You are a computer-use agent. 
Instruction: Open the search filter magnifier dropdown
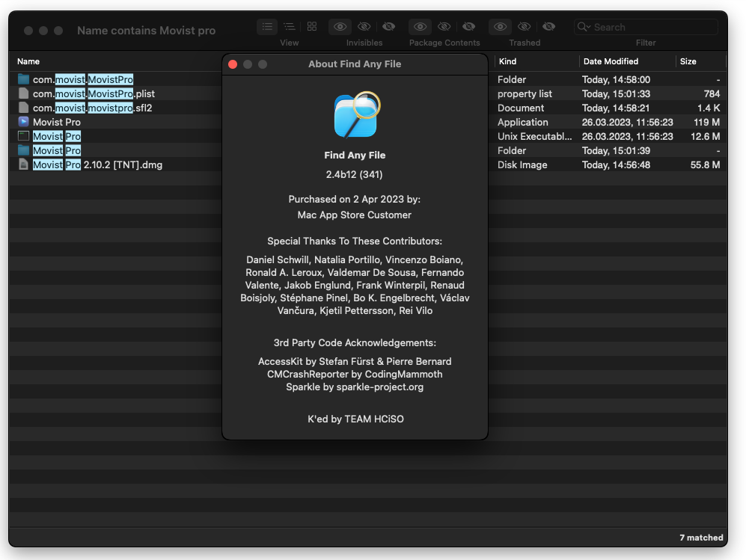(x=584, y=27)
